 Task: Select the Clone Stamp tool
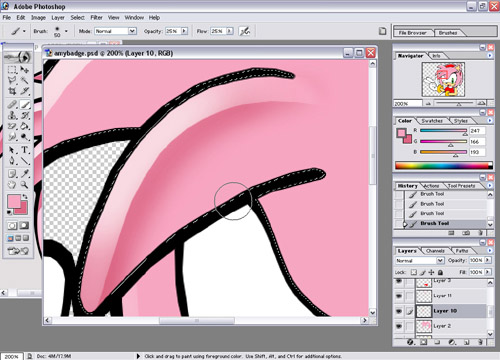pyautogui.click(x=12, y=115)
